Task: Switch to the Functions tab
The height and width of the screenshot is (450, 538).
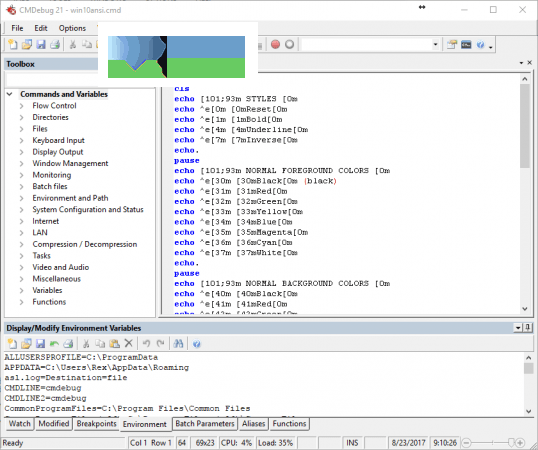Action: (289, 424)
